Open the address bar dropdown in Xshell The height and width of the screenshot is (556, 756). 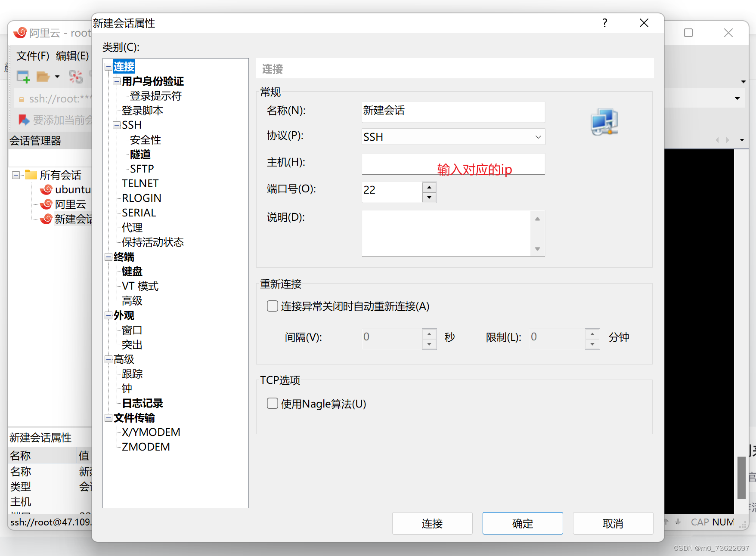737,99
